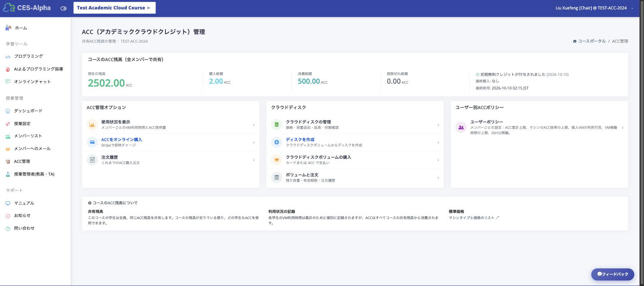
Task: Click the info icon beside コースのACC残高について
Action: [x=90, y=203]
